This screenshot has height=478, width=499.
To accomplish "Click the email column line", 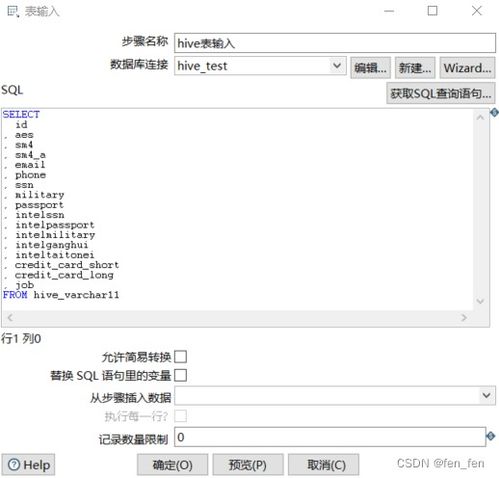I will click(x=30, y=165).
